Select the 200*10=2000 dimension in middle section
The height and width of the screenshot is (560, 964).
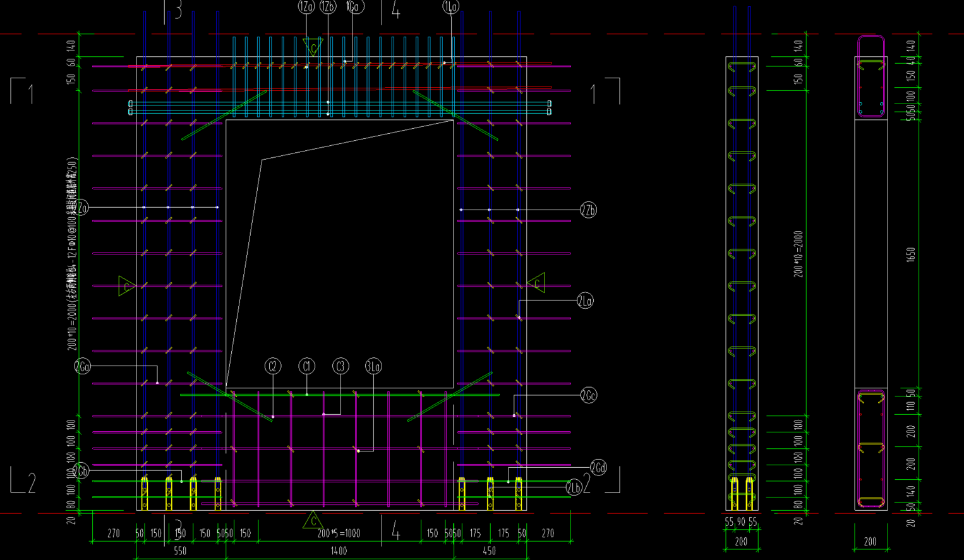tap(798, 254)
